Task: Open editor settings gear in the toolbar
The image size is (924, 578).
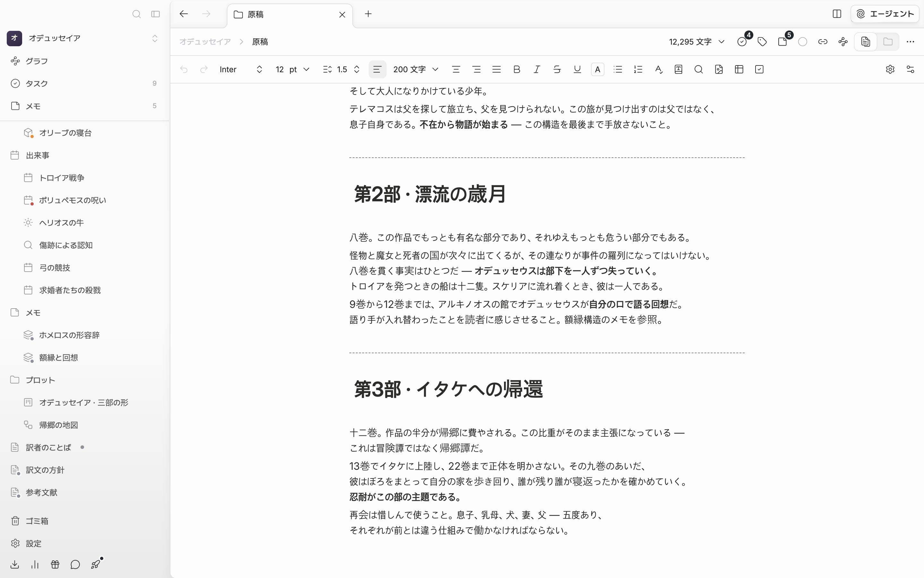Action: (890, 69)
